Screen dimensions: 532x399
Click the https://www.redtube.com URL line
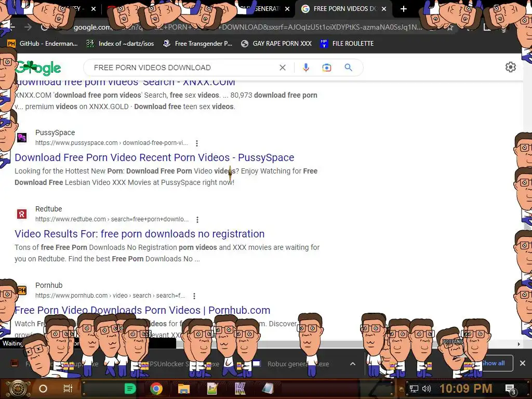click(112, 219)
